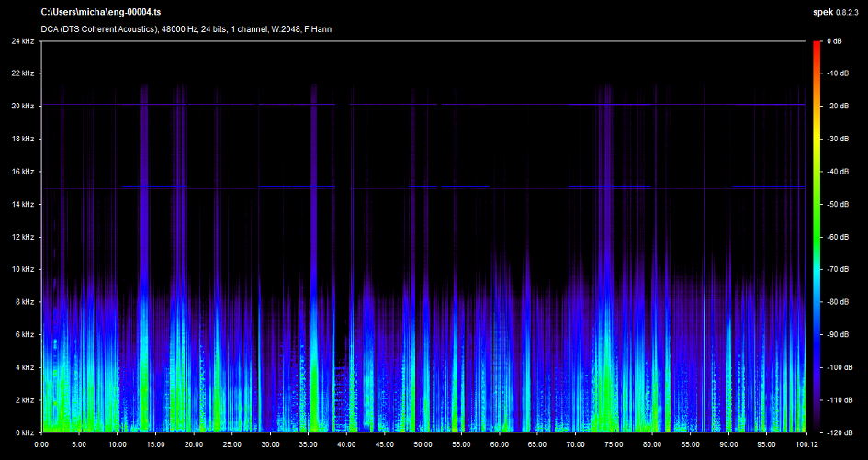The width and height of the screenshot is (868, 460).
Task: Click the file path eng-00004.ts title
Action: pyautogui.click(x=102, y=12)
